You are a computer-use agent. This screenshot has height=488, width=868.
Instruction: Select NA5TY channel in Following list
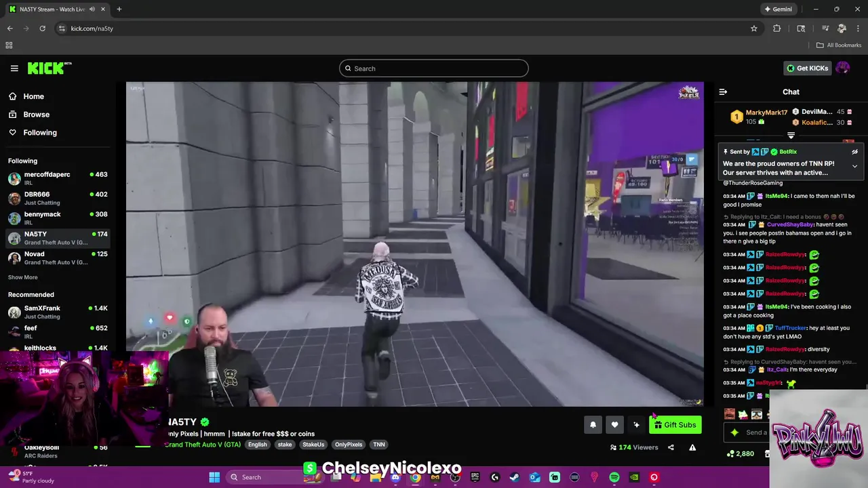(x=57, y=238)
